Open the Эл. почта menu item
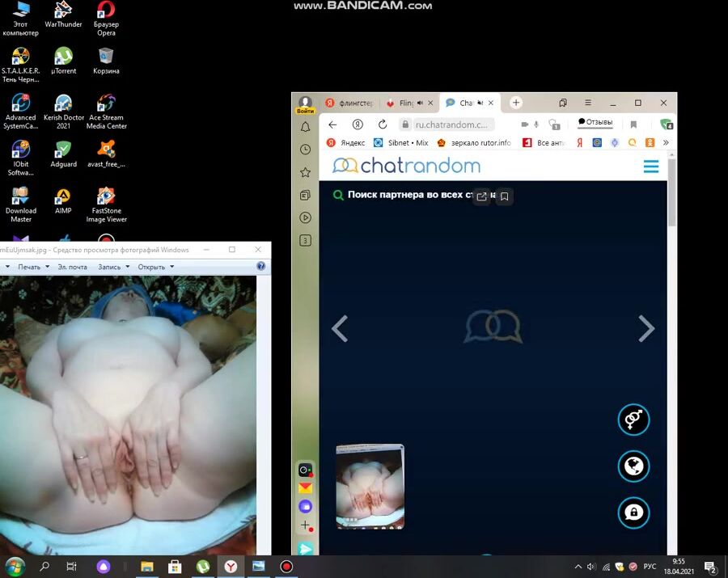Image resolution: width=728 pixels, height=578 pixels. (72, 267)
